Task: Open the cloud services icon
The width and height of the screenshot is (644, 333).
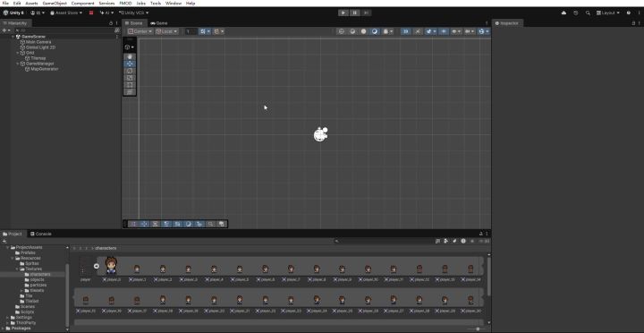Action: tap(563, 13)
